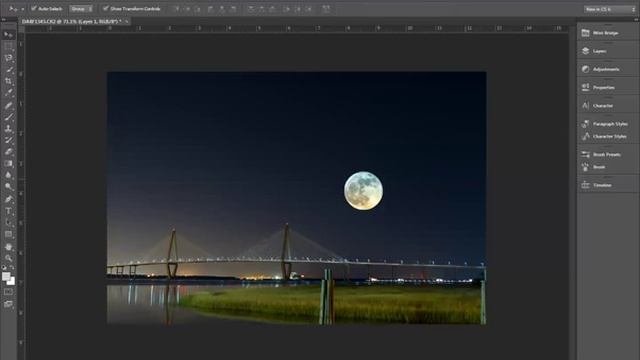Select the Move tool in the toolbox
The width and height of the screenshot is (640, 360).
pos(8,35)
